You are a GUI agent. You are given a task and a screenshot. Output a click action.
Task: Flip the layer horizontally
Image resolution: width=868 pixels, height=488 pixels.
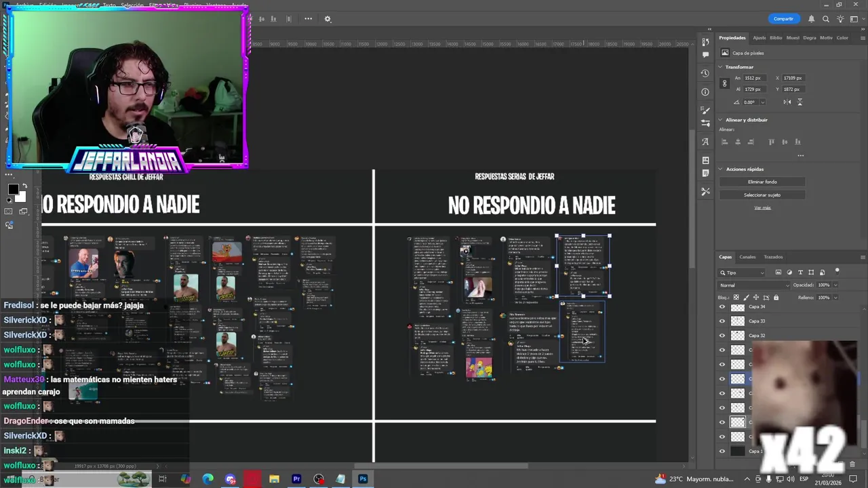coord(787,102)
